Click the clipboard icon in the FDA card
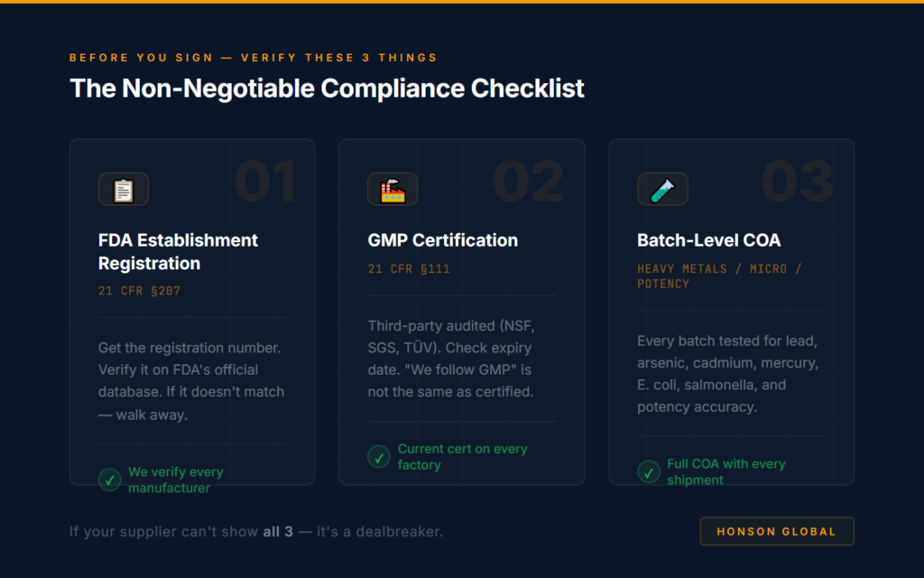924x578 pixels. [123, 190]
